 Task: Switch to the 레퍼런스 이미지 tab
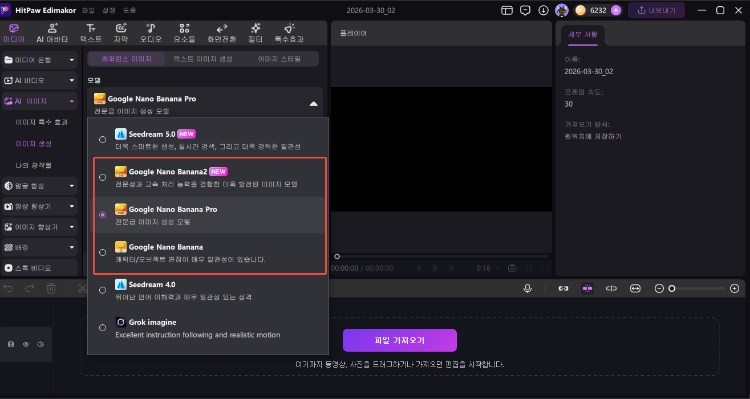[x=127, y=59]
